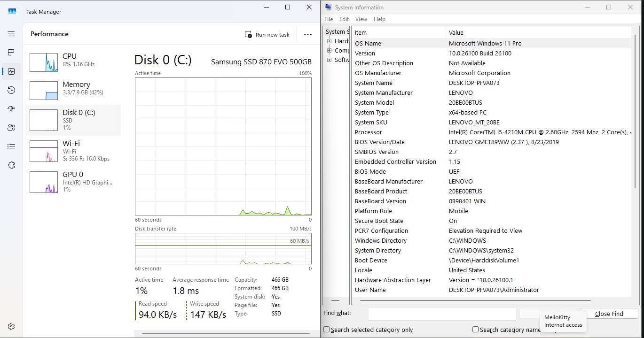Expand the Hardware Resources tree node

tap(330, 41)
